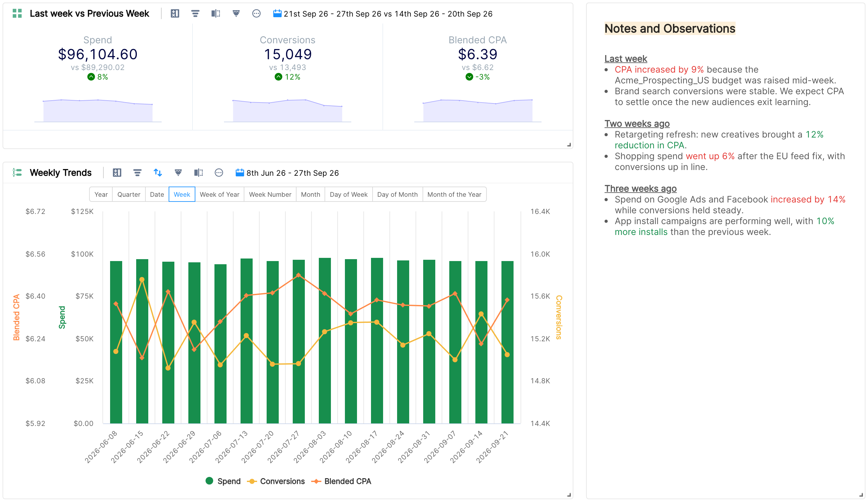
Task: Select the Quarter grouping tab
Action: [x=129, y=194]
